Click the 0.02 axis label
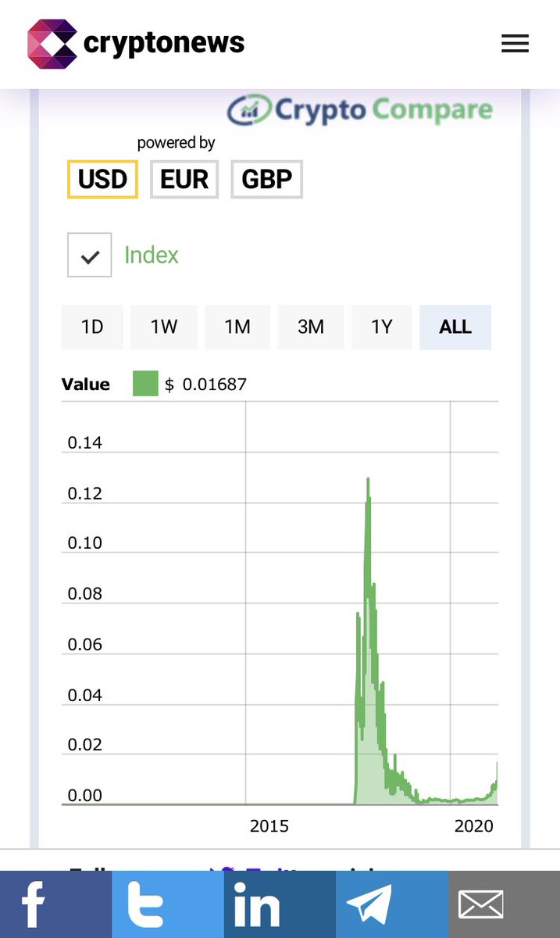560x938 pixels. (85, 745)
